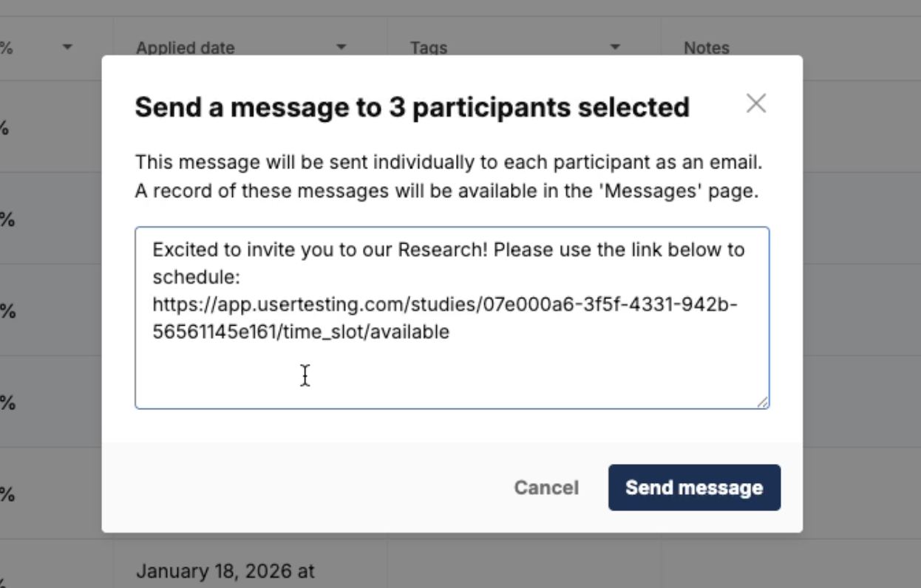Expand the percent column dropdown arrow
The width and height of the screenshot is (921, 588).
68,47
